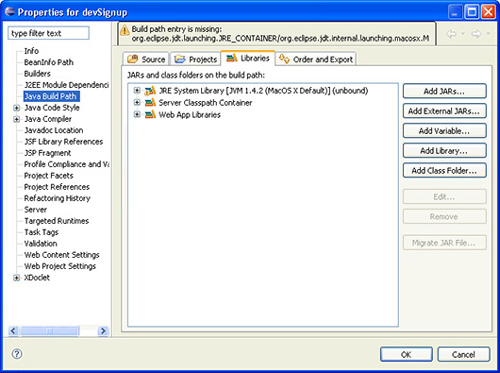
Task: Click the disabled Remove button
Action: (444, 217)
